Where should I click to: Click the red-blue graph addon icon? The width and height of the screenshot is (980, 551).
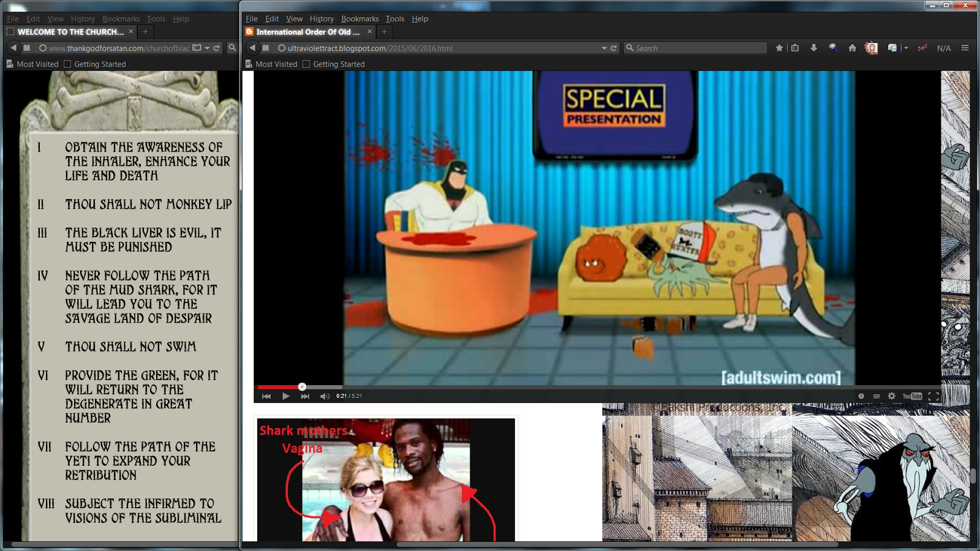(x=922, y=48)
